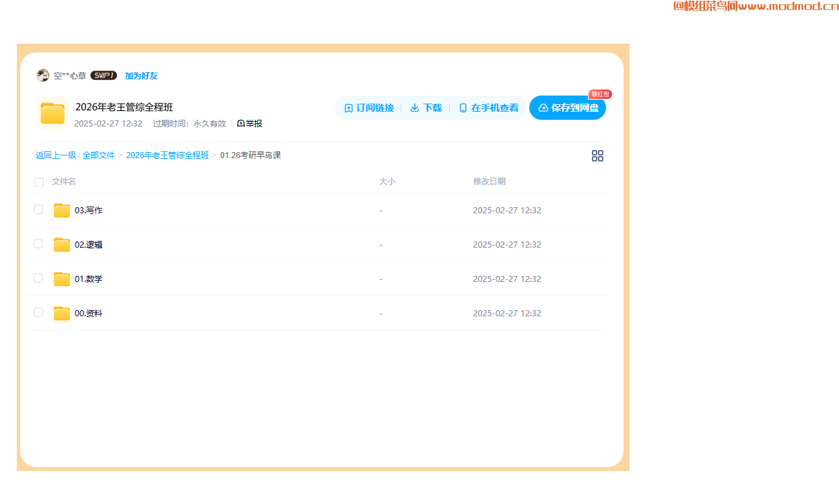Click the 03.写作 folder icon

click(x=62, y=211)
